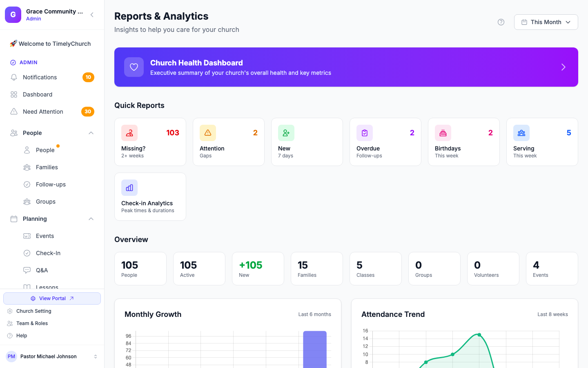The height and width of the screenshot is (368, 588).
Task: Open the Check-in Analytics report card
Action: tap(150, 197)
